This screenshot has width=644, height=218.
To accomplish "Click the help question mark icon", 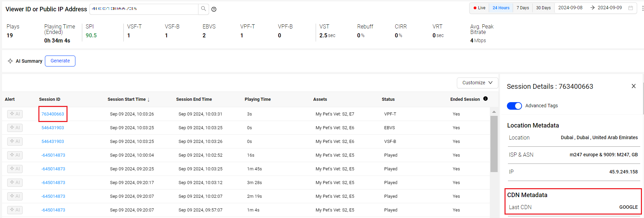I will point(214,9).
